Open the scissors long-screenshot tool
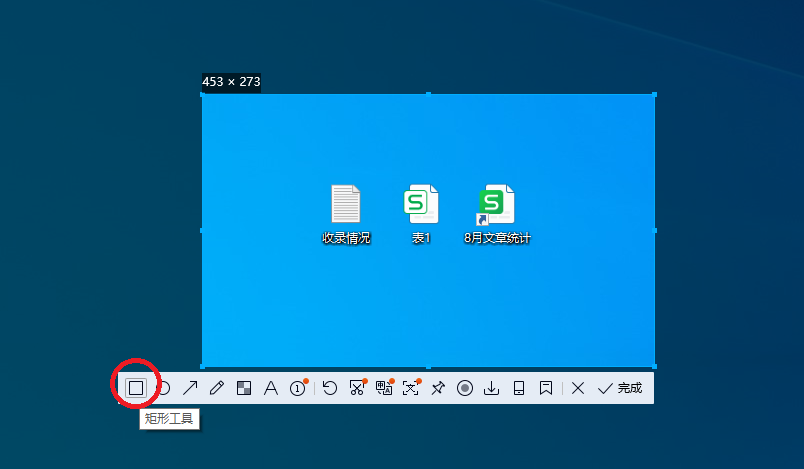 point(357,388)
